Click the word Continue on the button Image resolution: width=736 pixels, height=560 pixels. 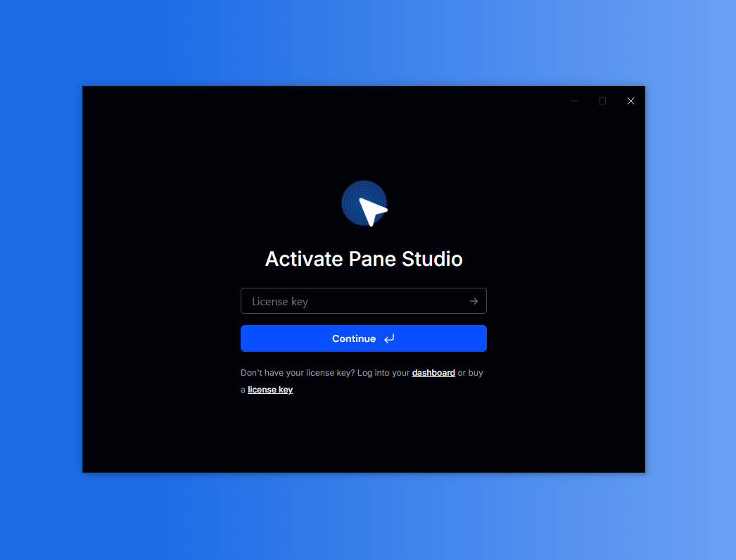[x=353, y=338]
